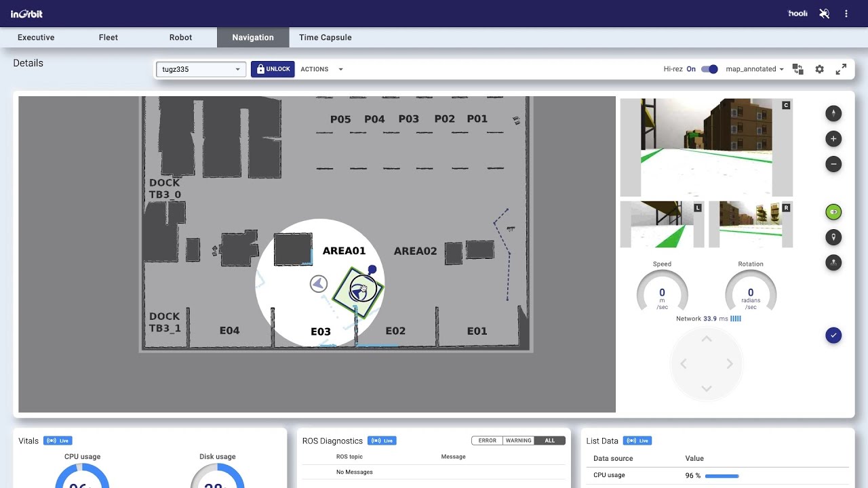This screenshot has width=868, height=488.
Task: Zoom in on the map
Action: pyautogui.click(x=833, y=139)
